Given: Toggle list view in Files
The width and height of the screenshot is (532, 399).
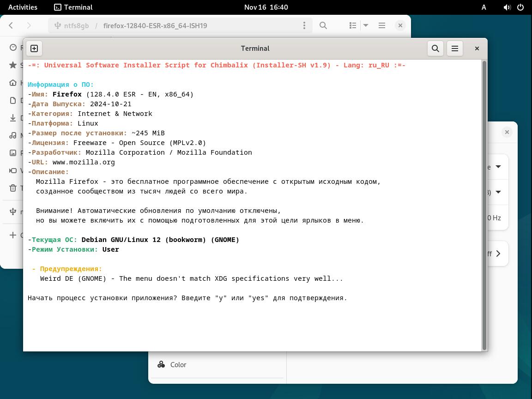Looking at the screenshot, I should click(x=353, y=25).
